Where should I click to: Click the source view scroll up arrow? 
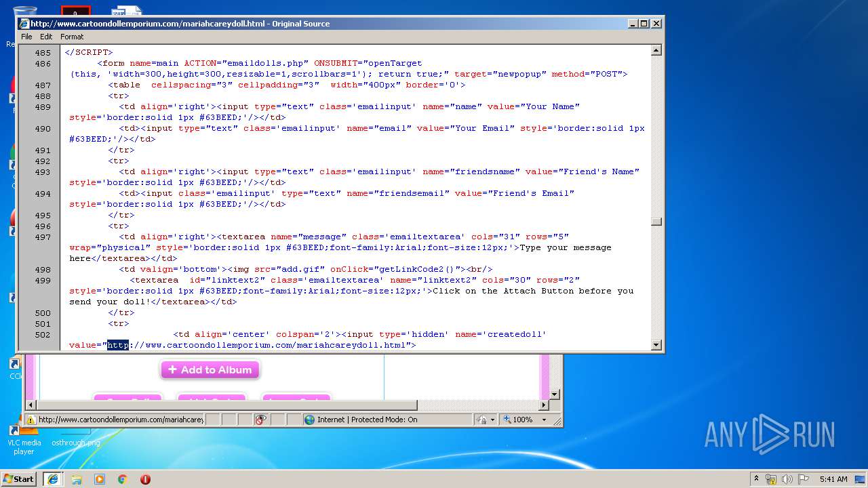656,50
